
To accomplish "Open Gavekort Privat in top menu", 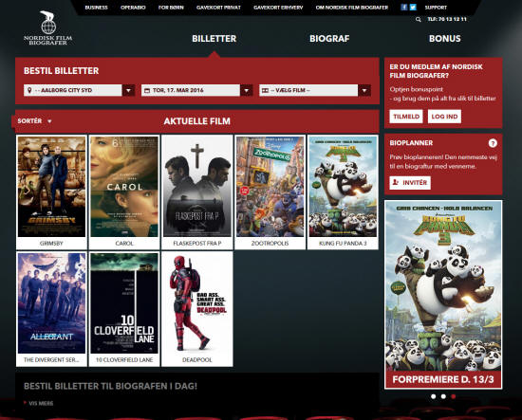I will pos(218,8).
